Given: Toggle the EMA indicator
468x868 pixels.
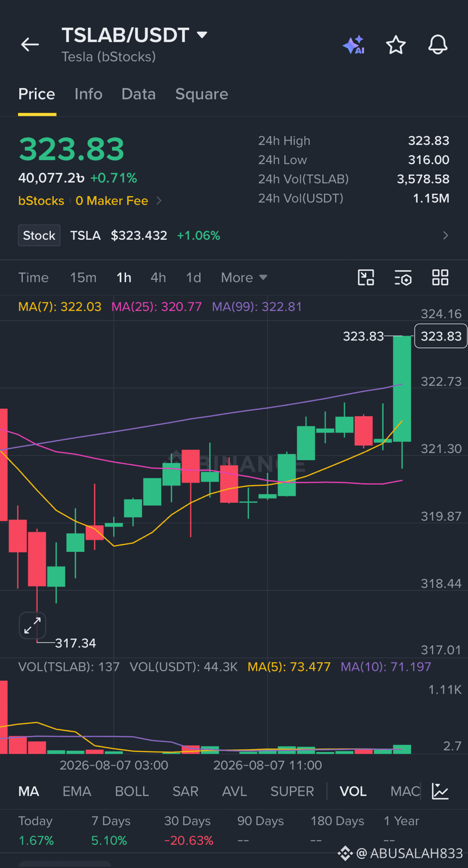Looking at the screenshot, I should (77, 791).
